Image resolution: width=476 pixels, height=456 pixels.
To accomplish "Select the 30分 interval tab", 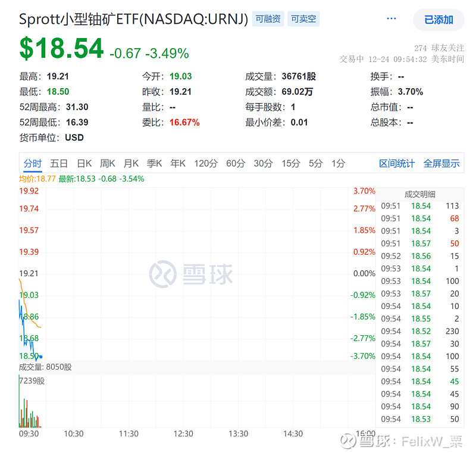I will [263, 164].
